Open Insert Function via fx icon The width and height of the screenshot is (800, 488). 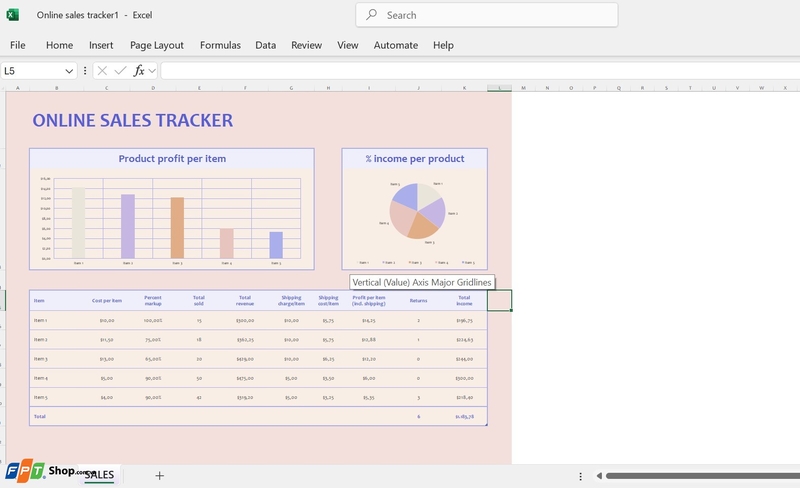coord(139,71)
